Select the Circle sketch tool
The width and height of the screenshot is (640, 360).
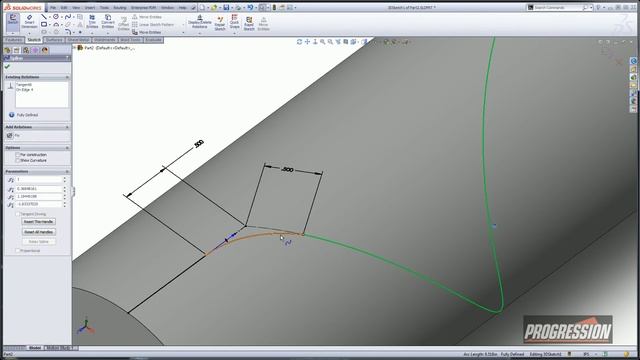pyautogui.click(x=56, y=17)
